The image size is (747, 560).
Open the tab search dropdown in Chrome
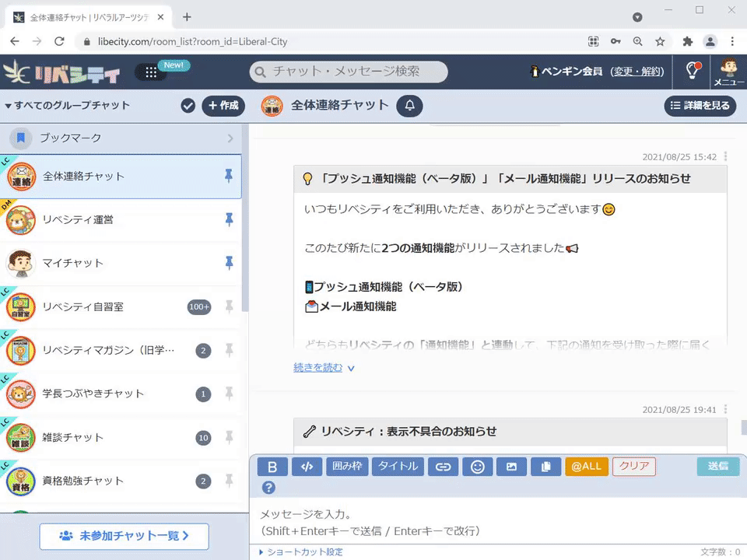(637, 17)
